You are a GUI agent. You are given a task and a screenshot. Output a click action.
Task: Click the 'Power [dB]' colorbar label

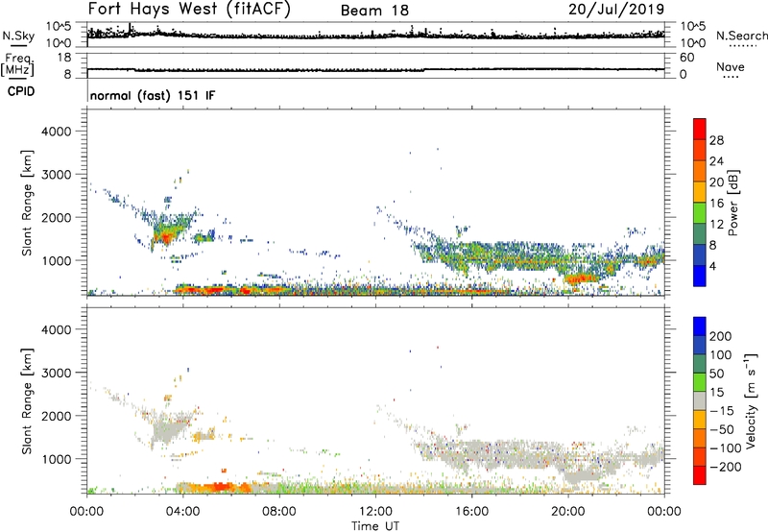pos(732,203)
